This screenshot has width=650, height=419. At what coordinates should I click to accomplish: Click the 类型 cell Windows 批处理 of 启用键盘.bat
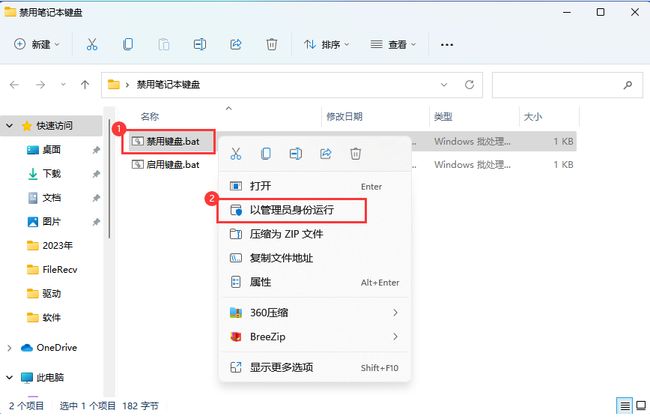(472, 165)
